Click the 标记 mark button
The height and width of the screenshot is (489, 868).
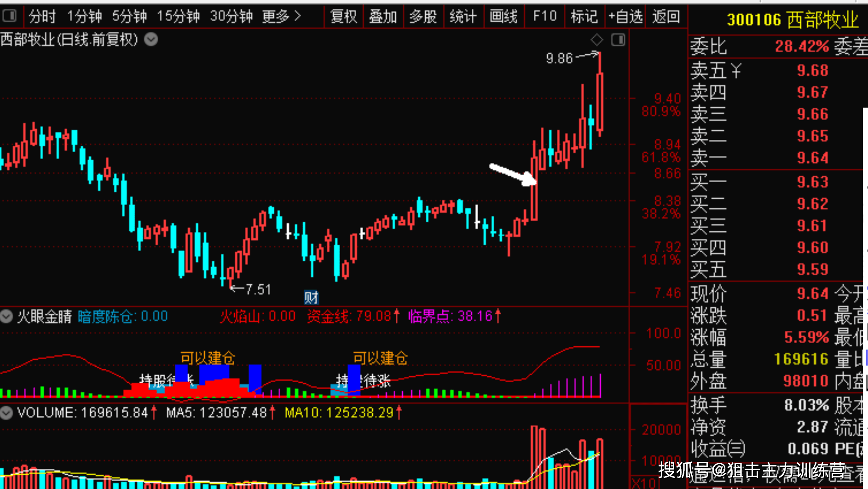(584, 17)
